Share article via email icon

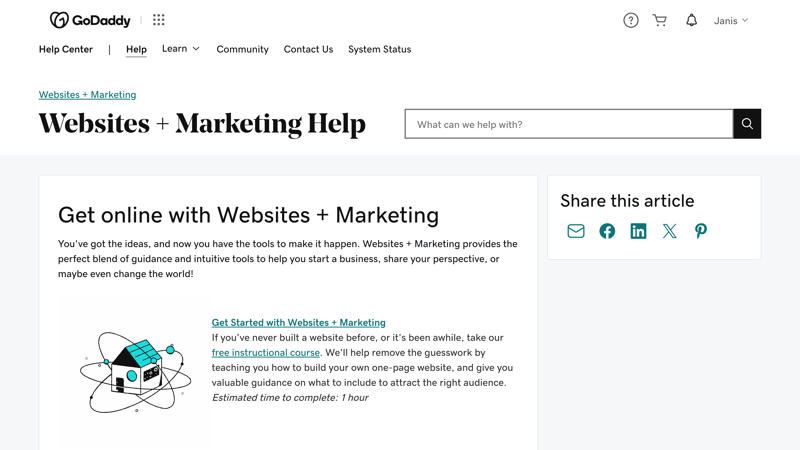click(576, 231)
